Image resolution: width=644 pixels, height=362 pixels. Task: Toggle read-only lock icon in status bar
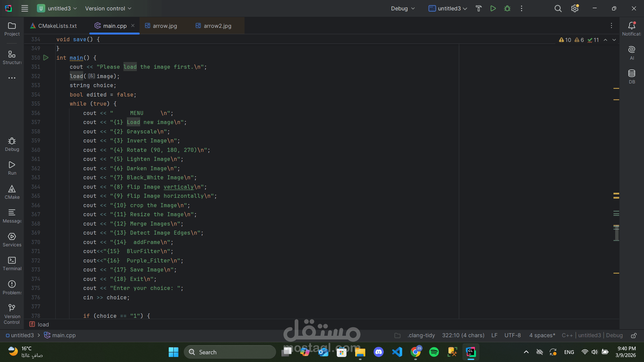click(634, 336)
